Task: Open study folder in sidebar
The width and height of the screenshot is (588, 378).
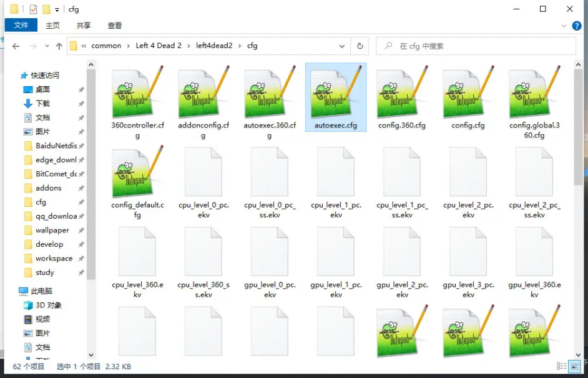Action: (x=44, y=272)
